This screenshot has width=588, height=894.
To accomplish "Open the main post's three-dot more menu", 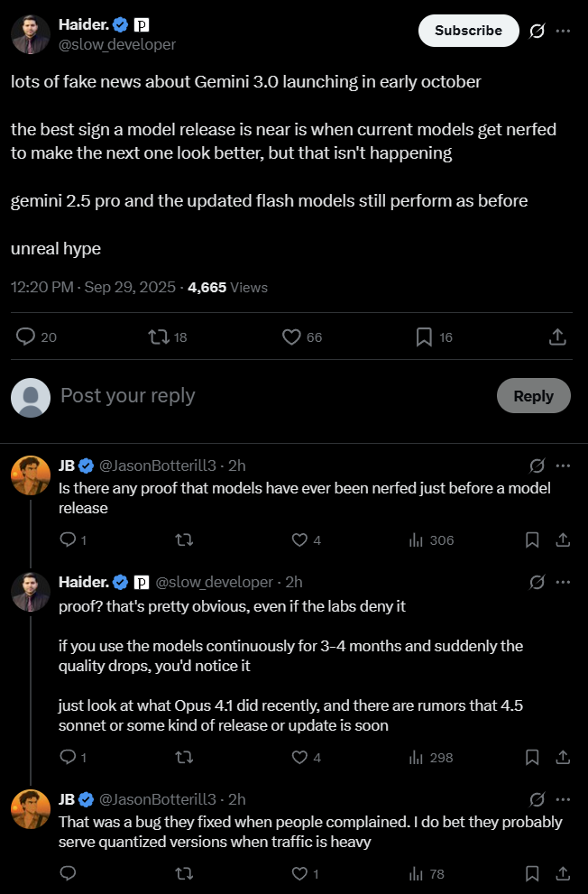I will tap(564, 31).
